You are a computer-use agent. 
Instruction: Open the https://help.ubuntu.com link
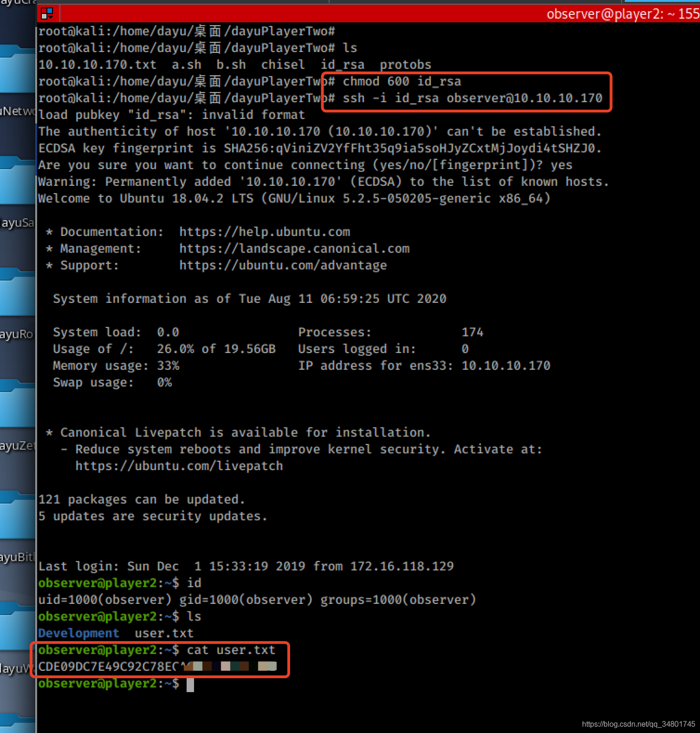pyautogui.click(x=265, y=232)
